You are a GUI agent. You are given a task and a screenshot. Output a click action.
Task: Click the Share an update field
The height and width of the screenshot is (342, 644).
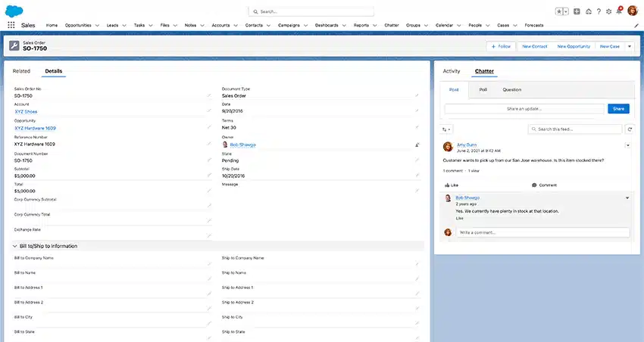tap(524, 109)
